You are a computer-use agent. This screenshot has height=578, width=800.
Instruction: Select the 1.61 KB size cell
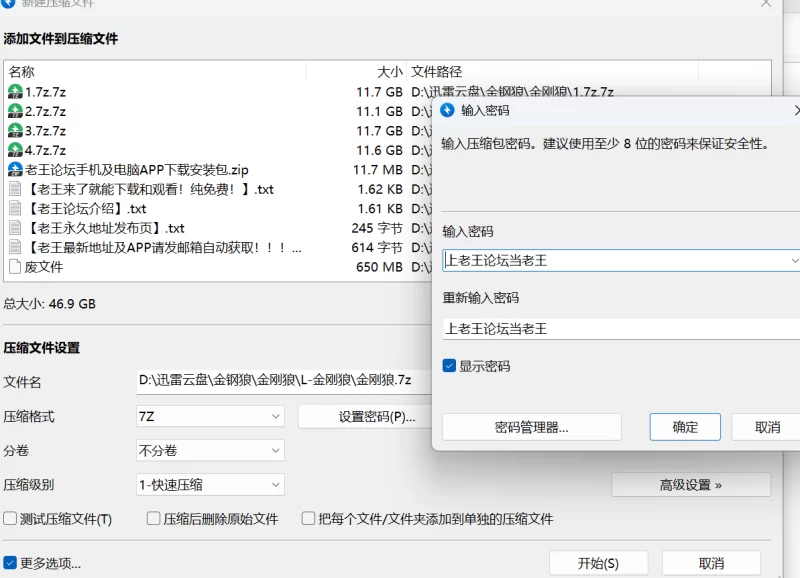click(x=380, y=208)
